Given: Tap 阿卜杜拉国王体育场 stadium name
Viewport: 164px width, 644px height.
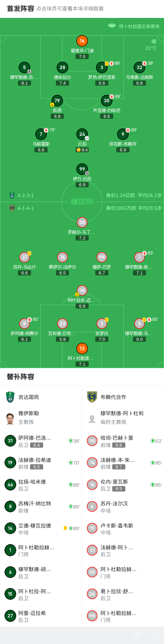Looking at the screenshot, I should click(139, 26).
